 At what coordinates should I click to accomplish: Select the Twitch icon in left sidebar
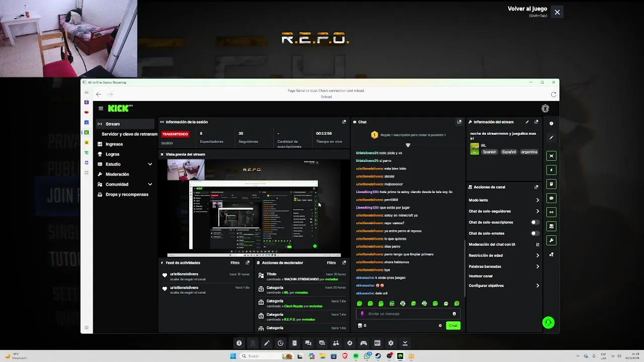tap(87, 102)
